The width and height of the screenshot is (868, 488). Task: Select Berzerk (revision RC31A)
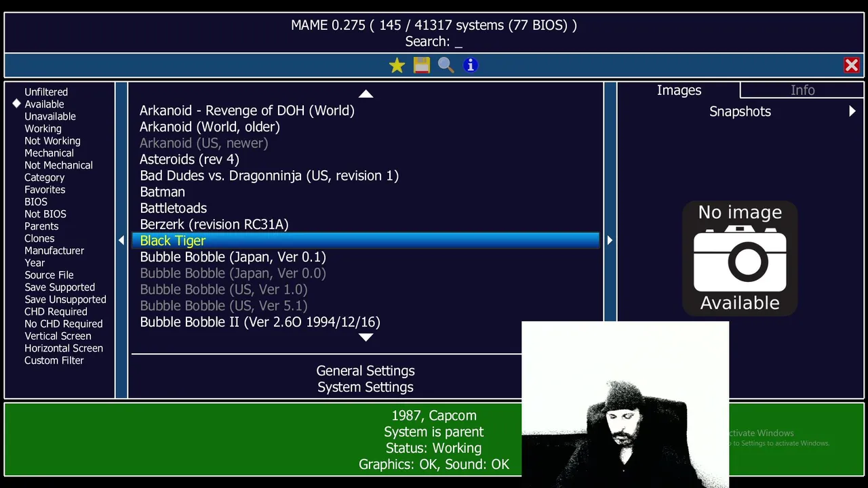click(x=366, y=224)
